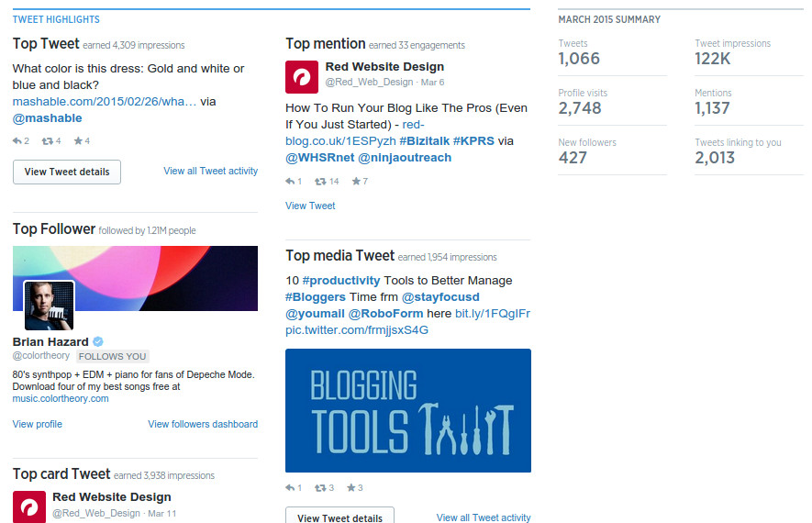The height and width of the screenshot is (523, 812).
Task: Click favorite star under the Blogging Tools image
Action: [x=351, y=487]
